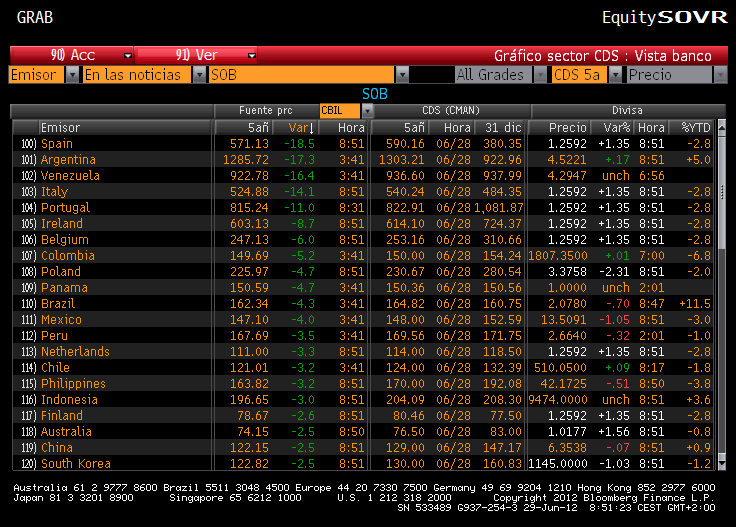Select row 108) Poland
Screen dimensions: 736x527
(x=362, y=271)
